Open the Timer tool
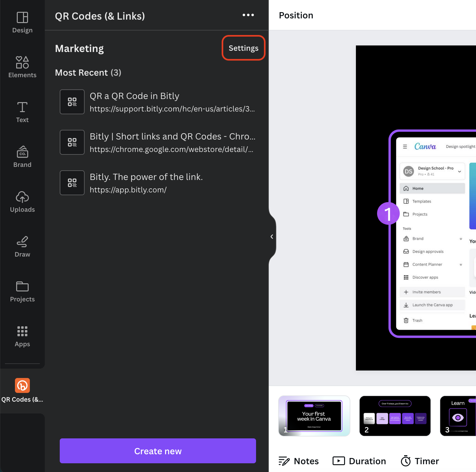Image resolution: width=476 pixels, height=472 pixels. (420, 461)
